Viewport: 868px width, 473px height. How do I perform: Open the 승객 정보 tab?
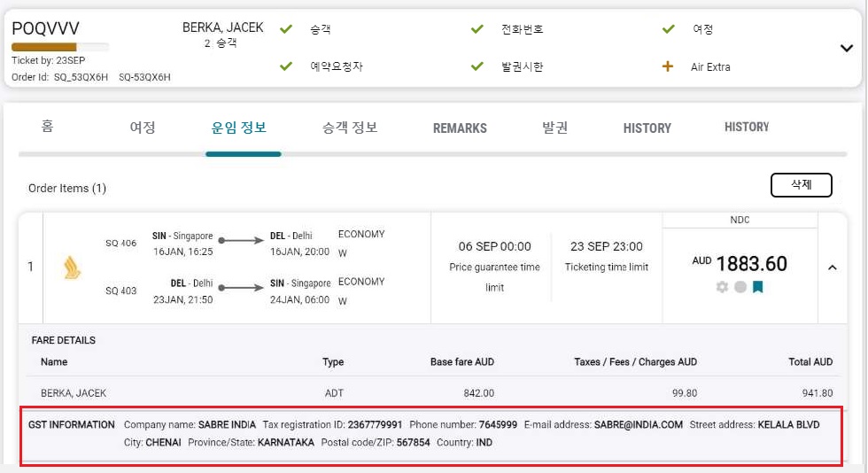[x=350, y=128]
